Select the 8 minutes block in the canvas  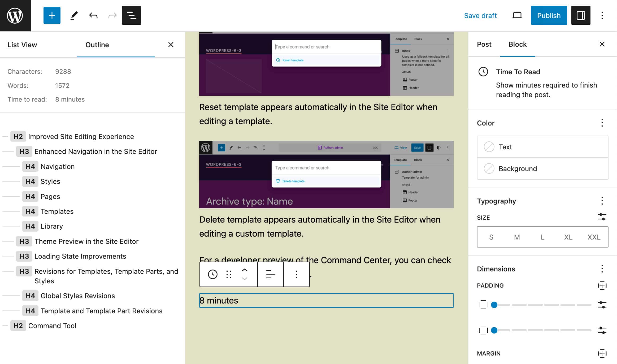292,301
